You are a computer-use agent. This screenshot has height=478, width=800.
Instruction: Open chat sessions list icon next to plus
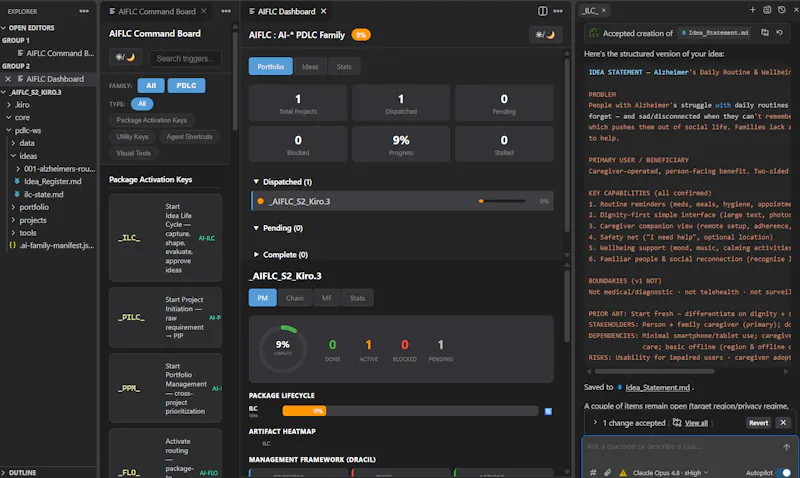[767, 10]
